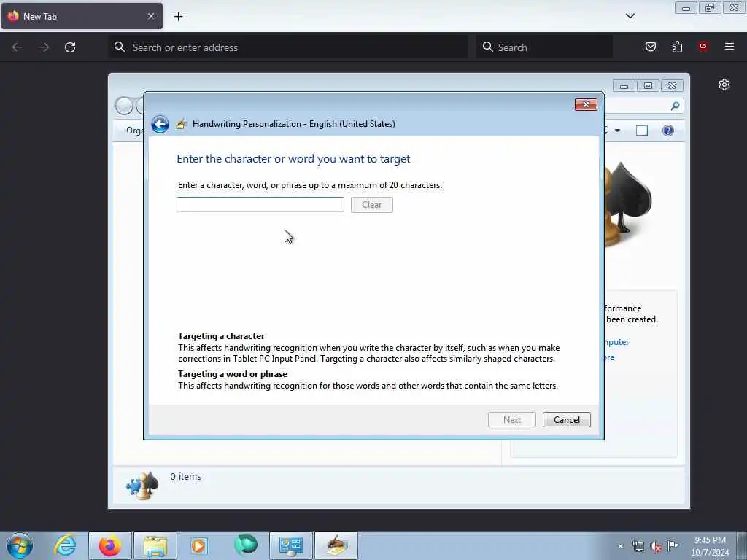Open the Firefox application menu (hamburger)
This screenshot has width=747, height=560.
[x=729, y=47]
